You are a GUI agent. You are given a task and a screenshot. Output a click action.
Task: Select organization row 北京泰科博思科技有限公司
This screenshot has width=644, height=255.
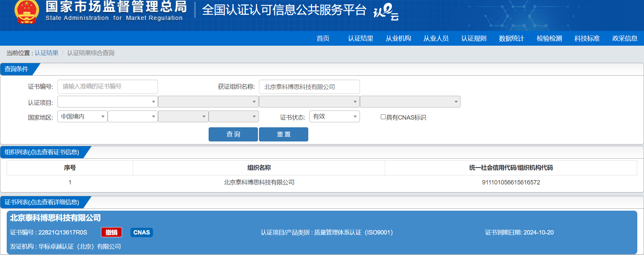tap(259, 182)
